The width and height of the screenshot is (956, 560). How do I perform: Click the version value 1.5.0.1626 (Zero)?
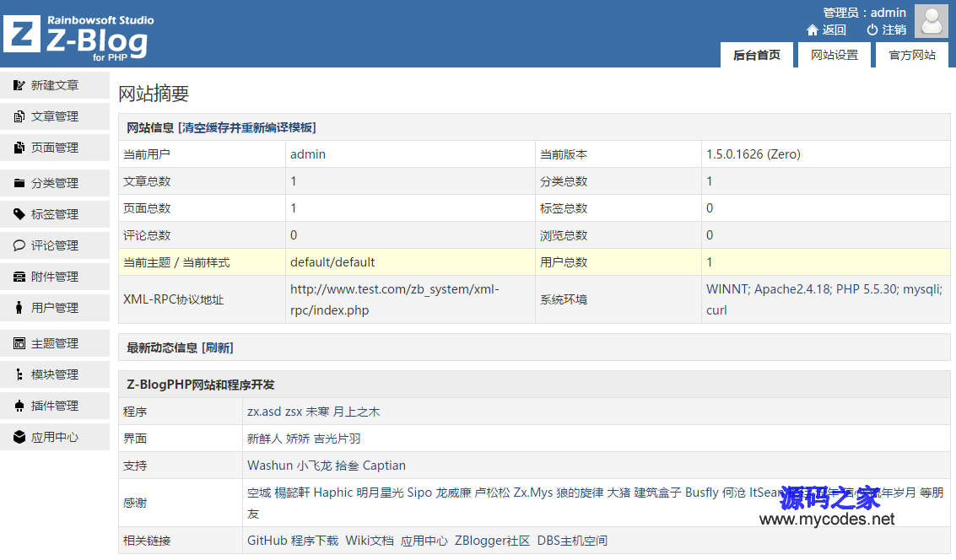[x=753, y=154]
